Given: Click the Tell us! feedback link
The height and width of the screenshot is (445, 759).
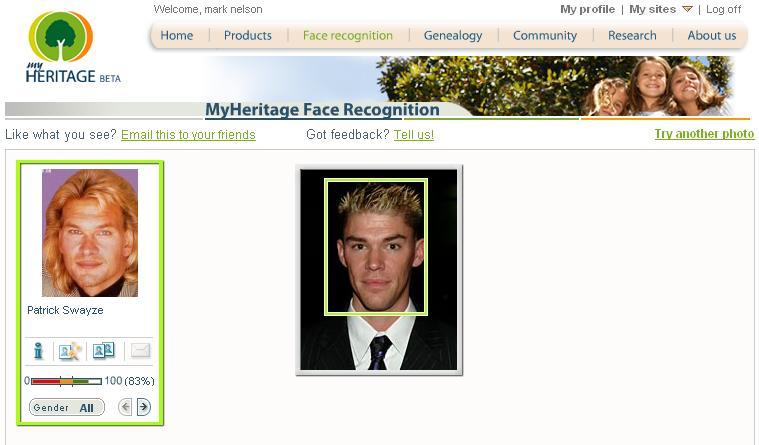Looking at the screenshot, I should (x=414, y=135).
